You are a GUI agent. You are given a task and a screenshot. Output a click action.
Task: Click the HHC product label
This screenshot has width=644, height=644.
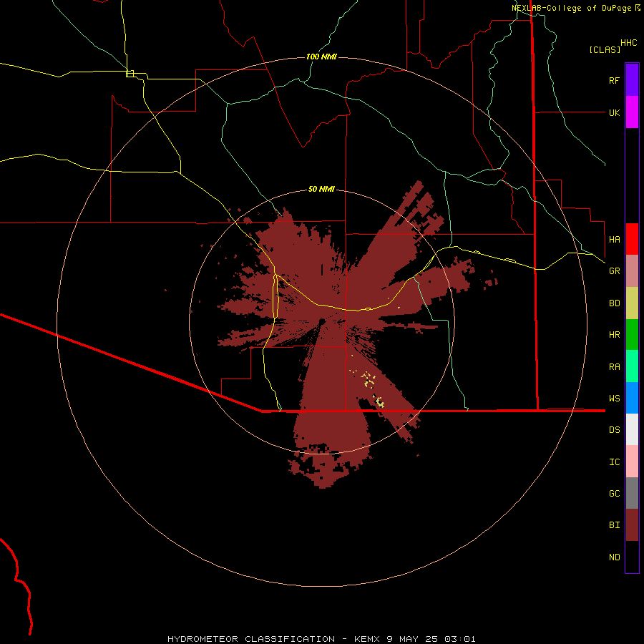click(x=628, y=43)
